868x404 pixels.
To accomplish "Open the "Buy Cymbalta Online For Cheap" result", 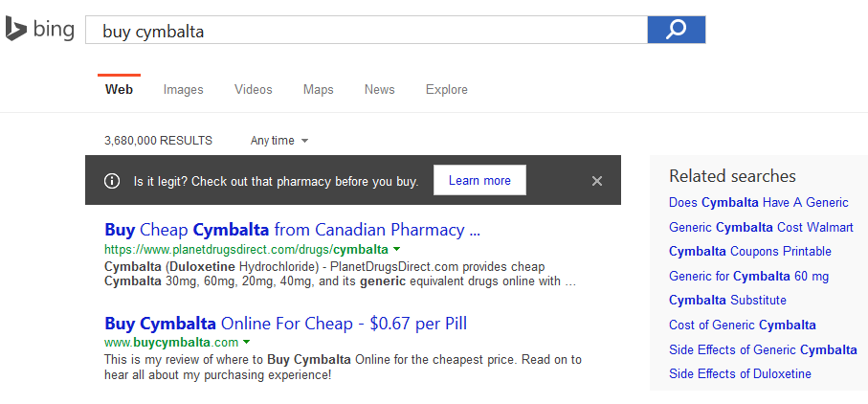I will coord(285,323).
